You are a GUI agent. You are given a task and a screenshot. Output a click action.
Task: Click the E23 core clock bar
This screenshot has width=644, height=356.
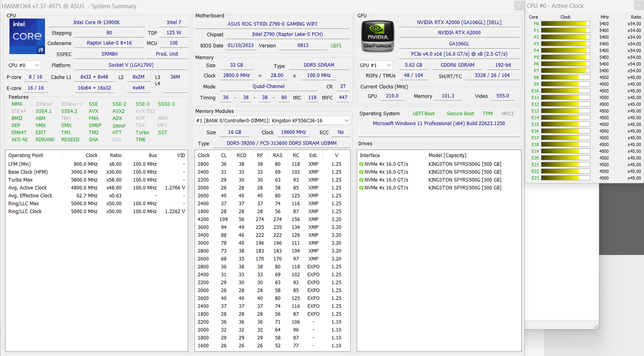pyautogui.click(x=565, y=178)
